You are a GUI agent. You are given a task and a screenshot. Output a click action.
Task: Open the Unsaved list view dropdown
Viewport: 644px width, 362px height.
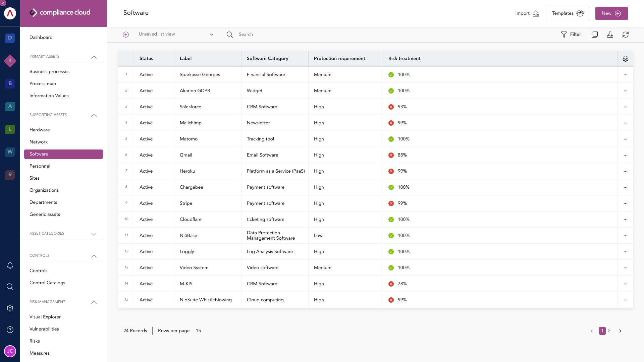pyautogui.click(x=211, y=34)
